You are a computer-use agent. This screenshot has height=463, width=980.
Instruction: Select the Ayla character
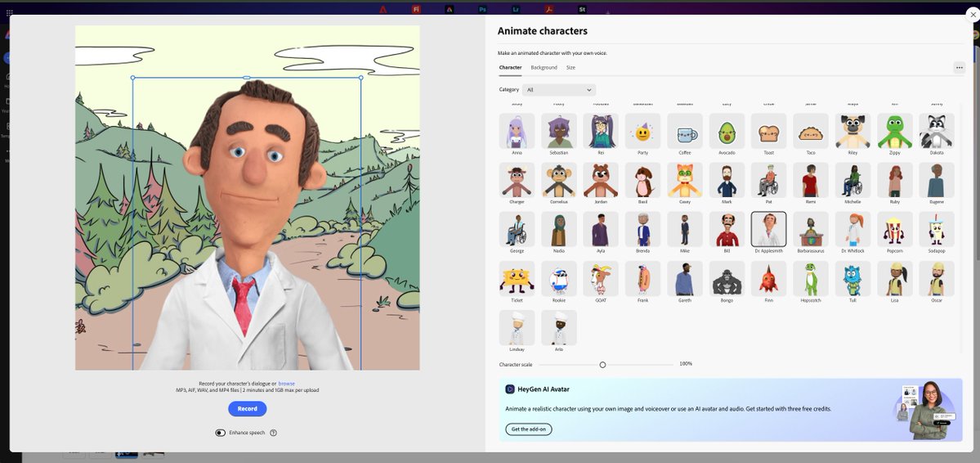pyautogui.click(x=601, y=229)
